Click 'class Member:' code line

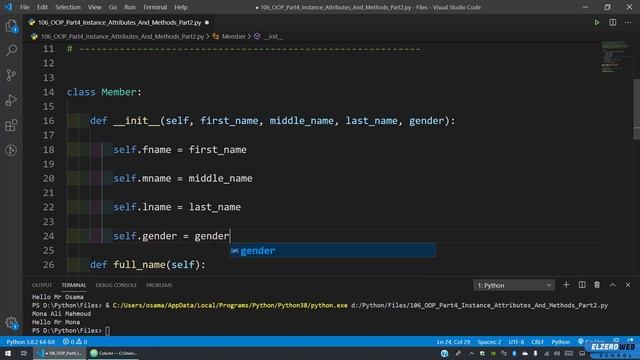click(x=104, y=92)
